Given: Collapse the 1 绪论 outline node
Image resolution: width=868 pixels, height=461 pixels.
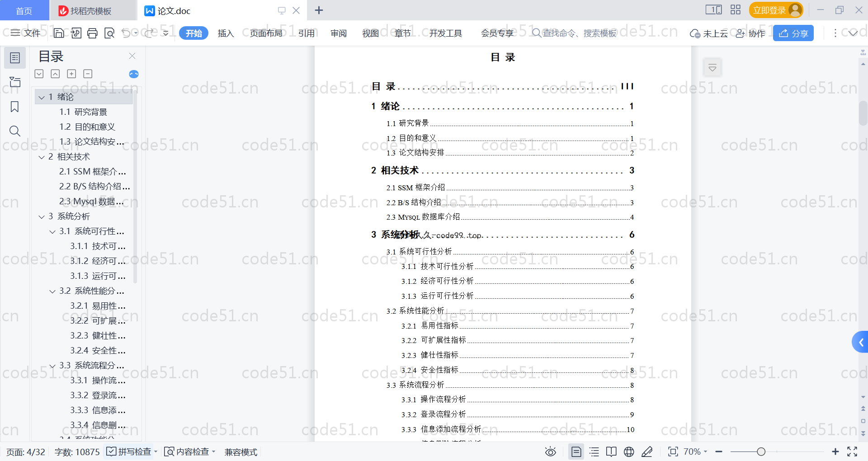Looking at the screenshot, I should pyautogui.click(x=42, y=97).
